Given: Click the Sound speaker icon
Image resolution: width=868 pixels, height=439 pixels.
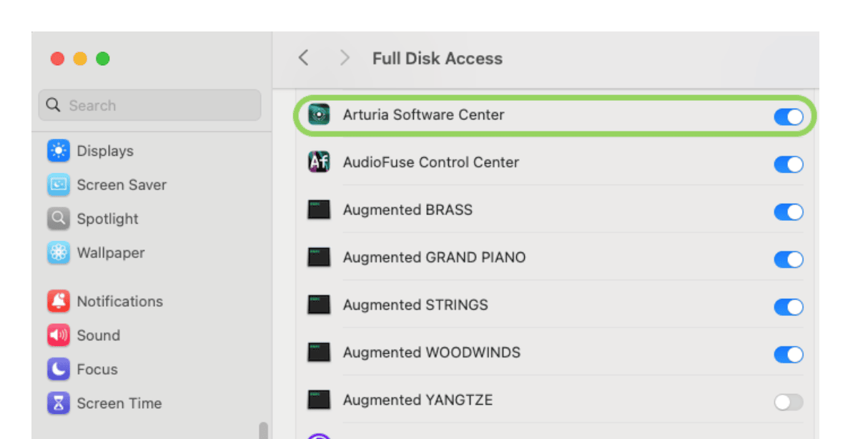Looking at the screenshot, I should (59, 335).
